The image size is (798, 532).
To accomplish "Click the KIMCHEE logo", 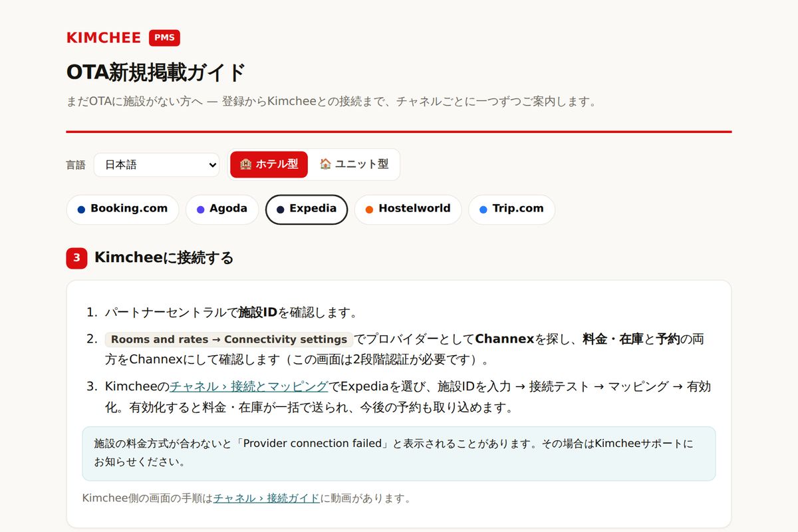I will click(x=104, y=38).
